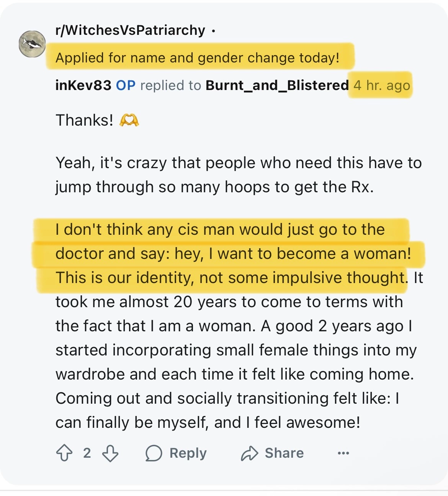Click the Share arrow icon
Image resolution: width=448 pixels, height=496 pixels.
(x=250, y=453)
